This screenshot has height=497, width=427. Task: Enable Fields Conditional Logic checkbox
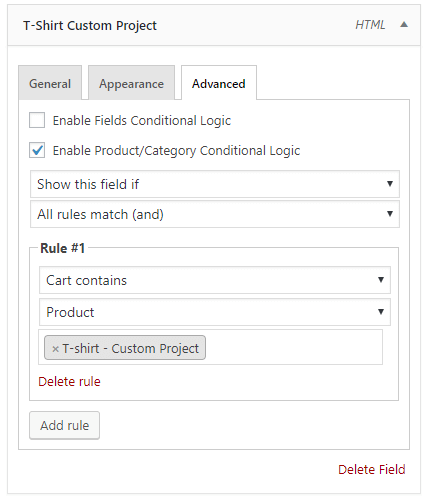[x=37, y=120]
